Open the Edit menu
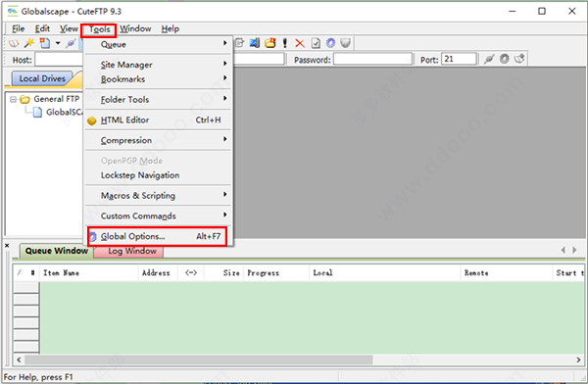 (x=42, y=28)
